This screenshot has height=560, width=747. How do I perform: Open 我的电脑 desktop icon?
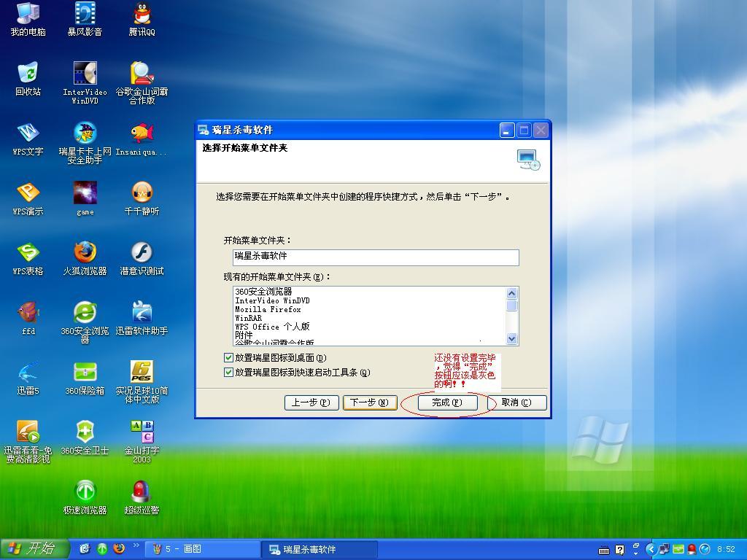[x=28, y=19]
